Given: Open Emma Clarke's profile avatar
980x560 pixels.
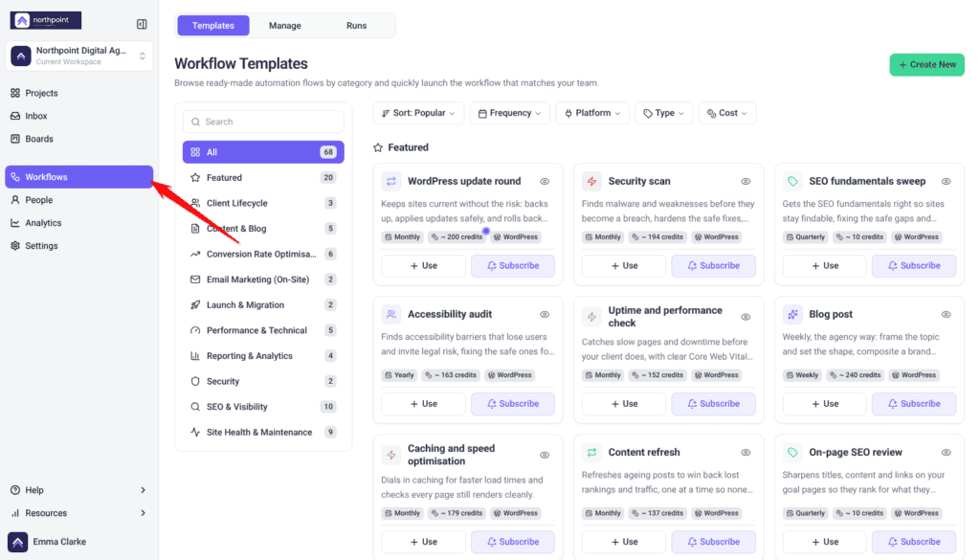Looking at the screenshot, I should pos(17,542).
